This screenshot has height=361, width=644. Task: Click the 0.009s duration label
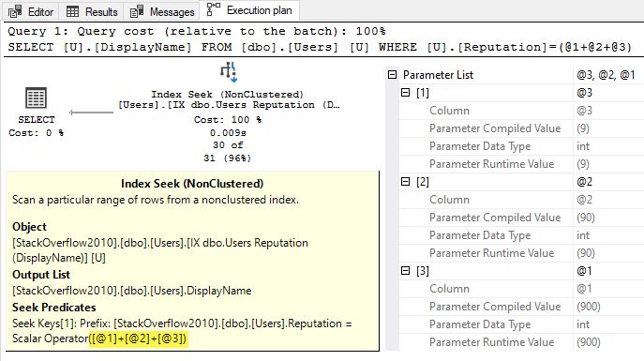(228, 132)
